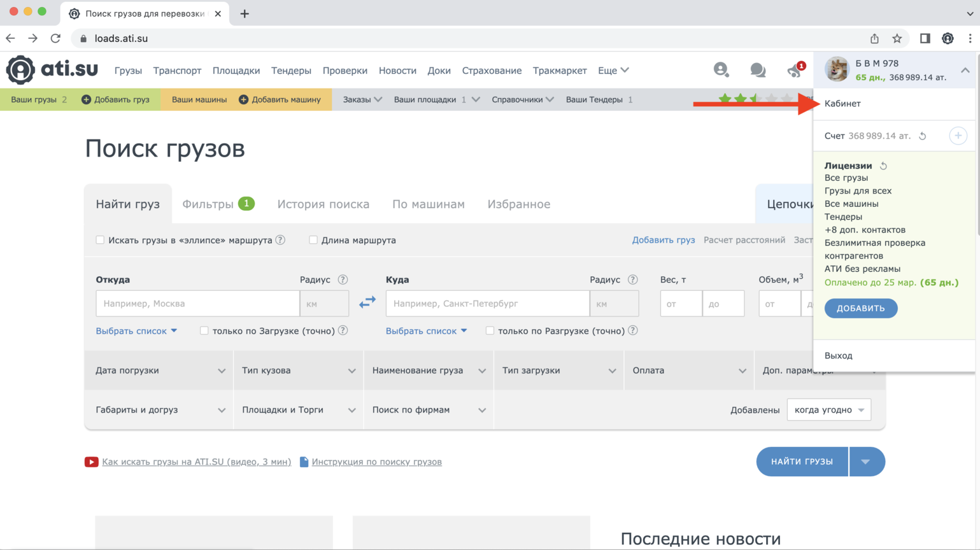Open Как искать грузы video link
Image resolution: width=980 pixels, height=550 pixels.
click(196, 462)
